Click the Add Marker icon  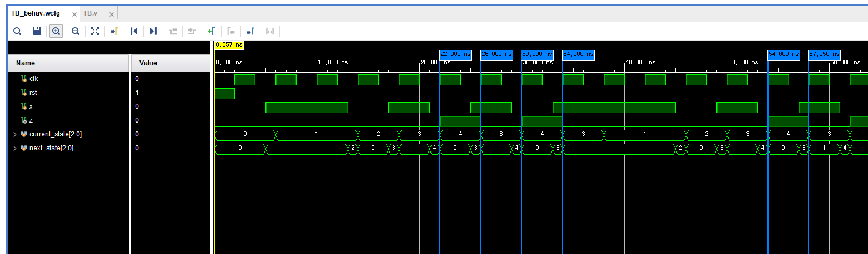[x=212, y=31]
